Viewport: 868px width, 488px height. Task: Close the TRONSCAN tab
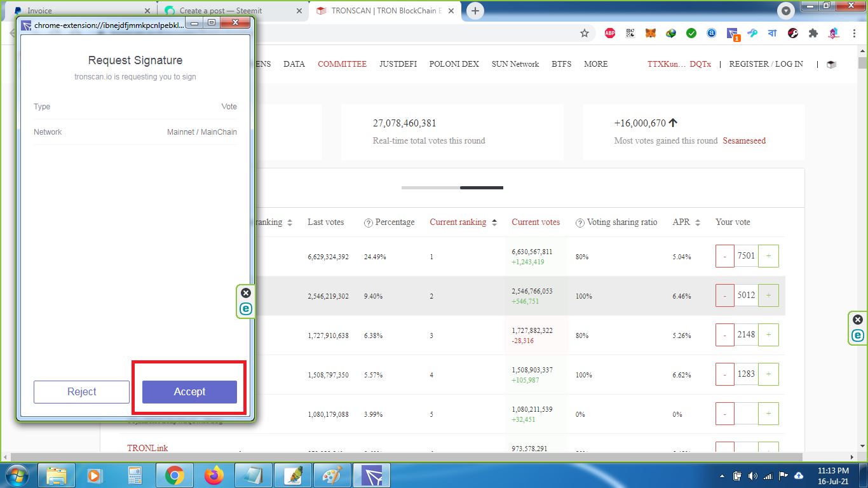[452, 11]
